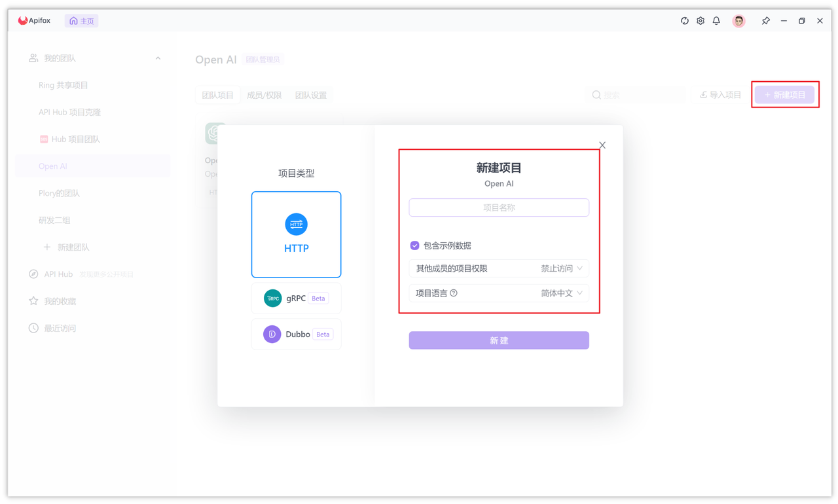
Task: Click the 项目名称 input field
Action: click(x=498, y=207)
